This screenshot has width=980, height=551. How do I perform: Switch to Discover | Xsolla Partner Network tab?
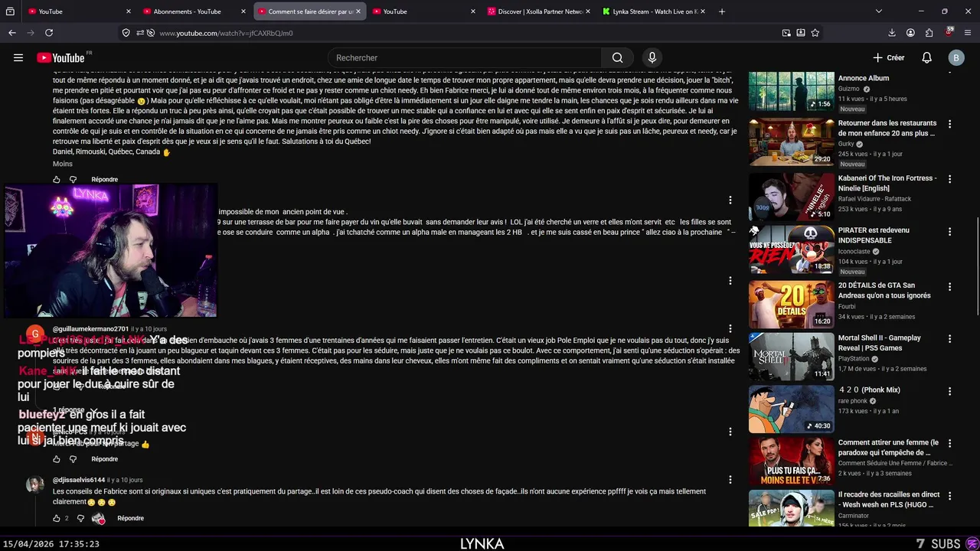pyautogui.click(x=540, y=11)
